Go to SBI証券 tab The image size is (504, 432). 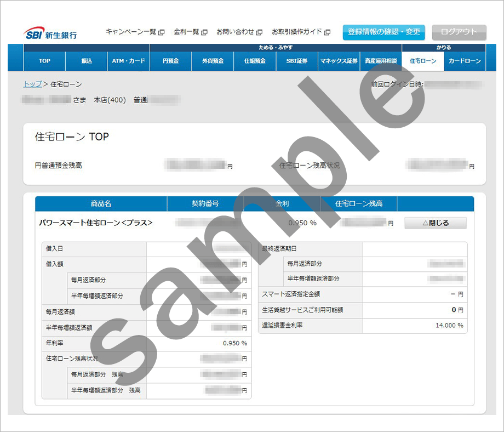pyautogui.click(x=297, y=61)
